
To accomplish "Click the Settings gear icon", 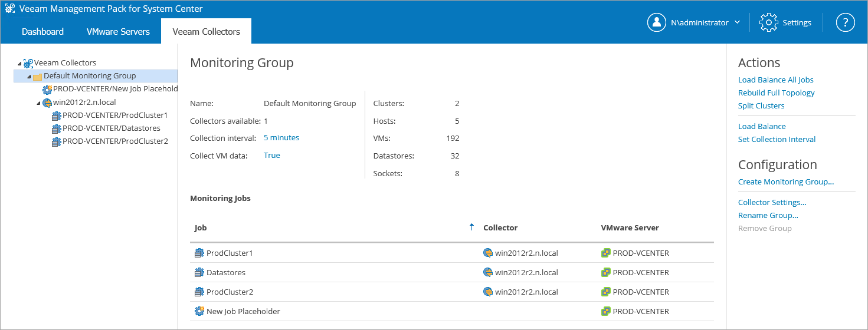I will coord(769,22).
